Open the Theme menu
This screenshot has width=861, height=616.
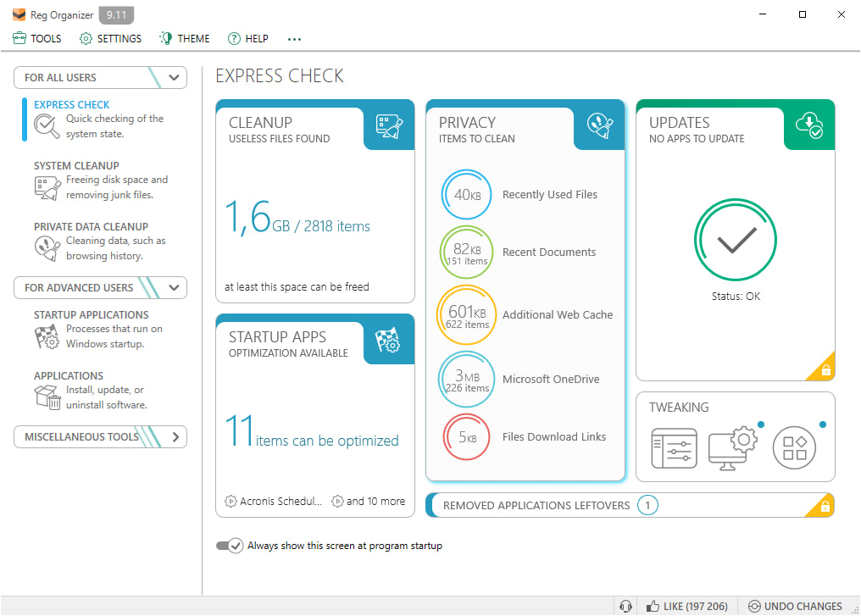pos(185,38)
